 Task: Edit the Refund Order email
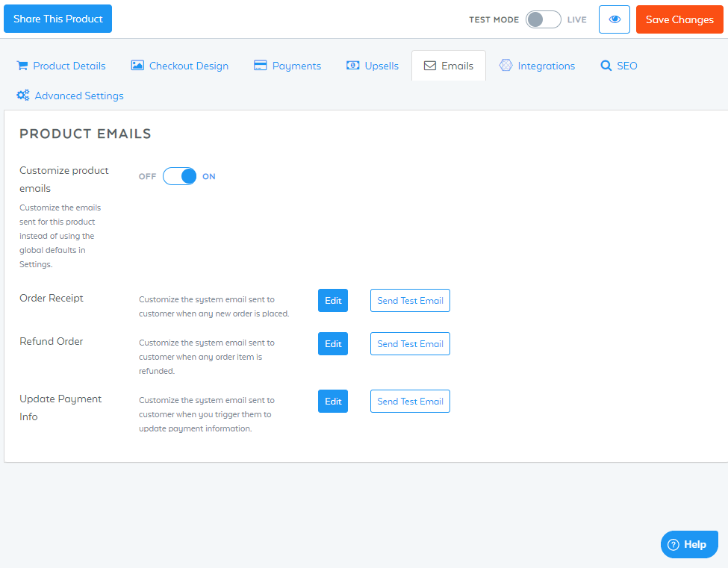point(333,344)
